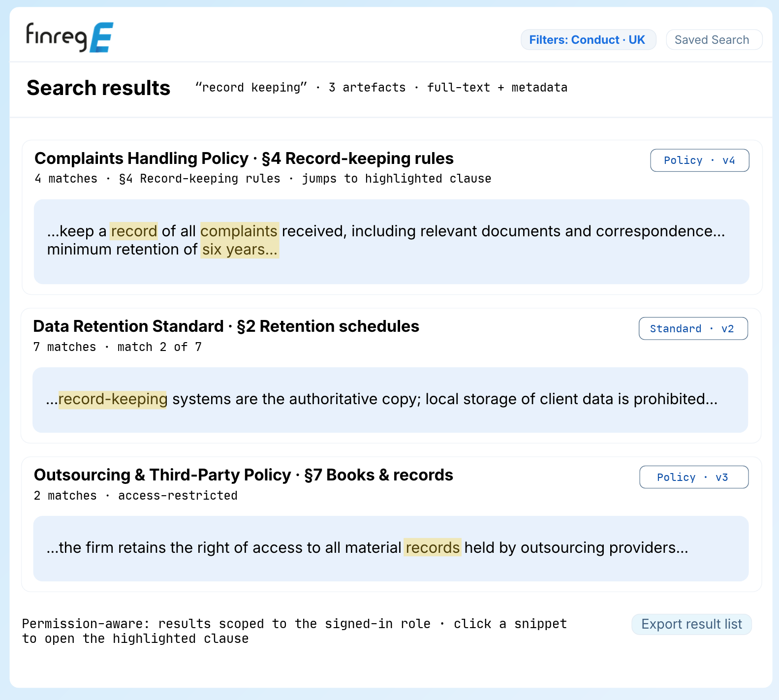Click "4 matches" metadata line
This screenshot has width=779, height=700.
coord(263,179)
